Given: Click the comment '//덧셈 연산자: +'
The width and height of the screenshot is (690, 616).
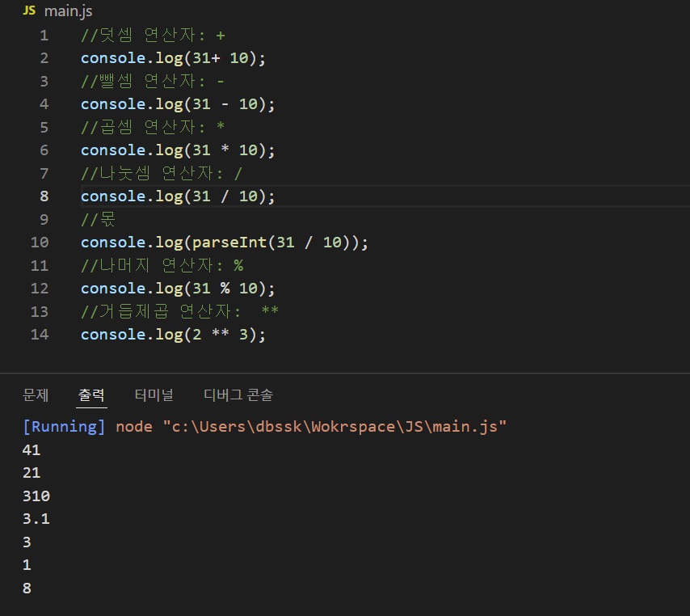Looking at the screenshot, I should coord(153,35).
